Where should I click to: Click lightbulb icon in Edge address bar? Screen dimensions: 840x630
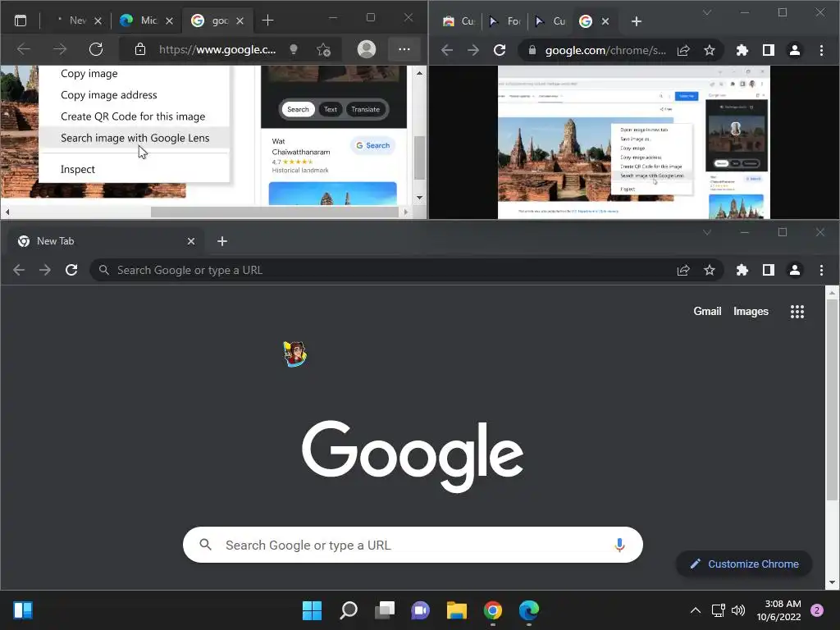point(293,49)
